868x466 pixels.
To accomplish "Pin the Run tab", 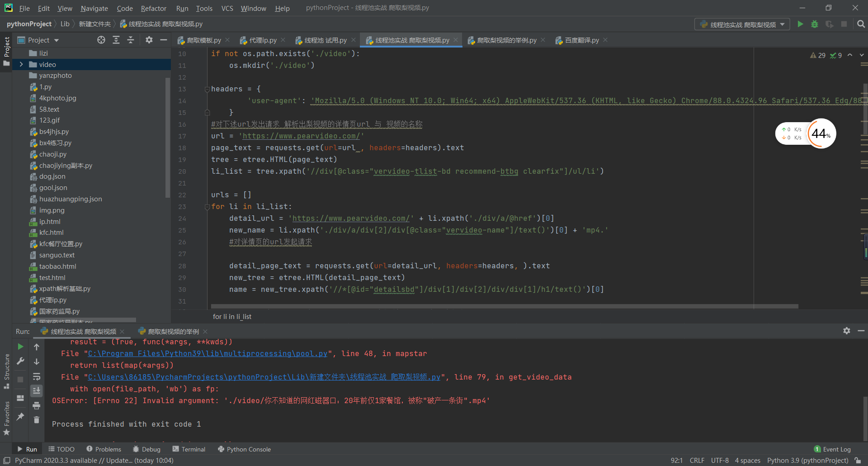I will [x=20, y=416].
